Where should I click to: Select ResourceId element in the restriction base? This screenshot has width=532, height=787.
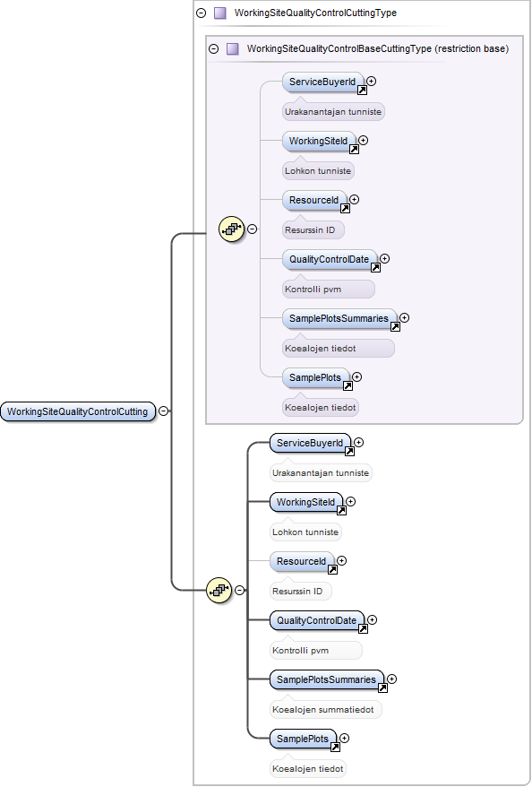coord(313,200)
